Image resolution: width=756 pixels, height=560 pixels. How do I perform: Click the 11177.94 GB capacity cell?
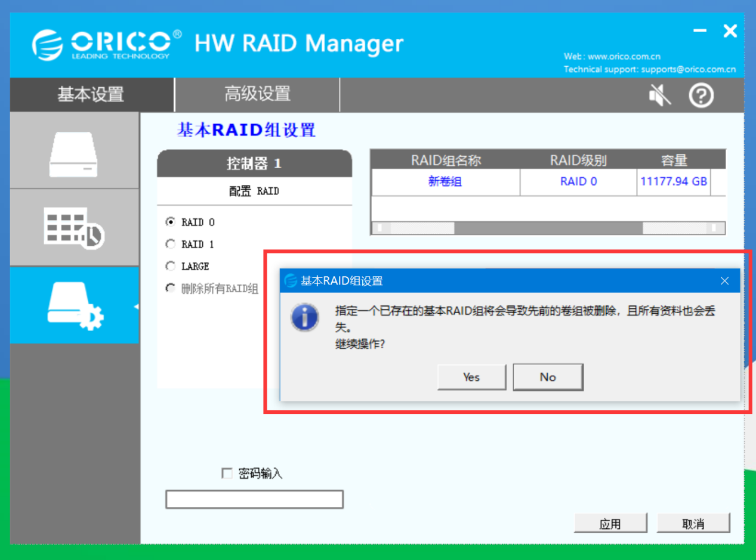[674, 182]
